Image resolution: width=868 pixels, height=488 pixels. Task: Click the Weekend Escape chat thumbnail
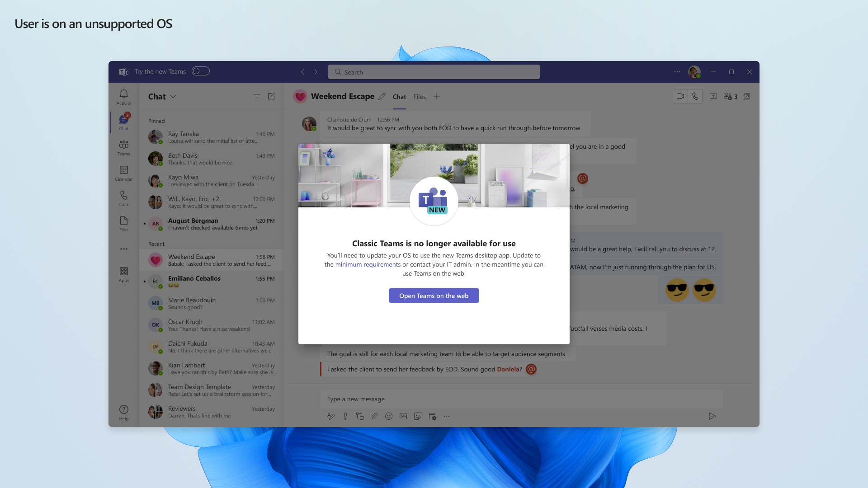coord(156,260)
